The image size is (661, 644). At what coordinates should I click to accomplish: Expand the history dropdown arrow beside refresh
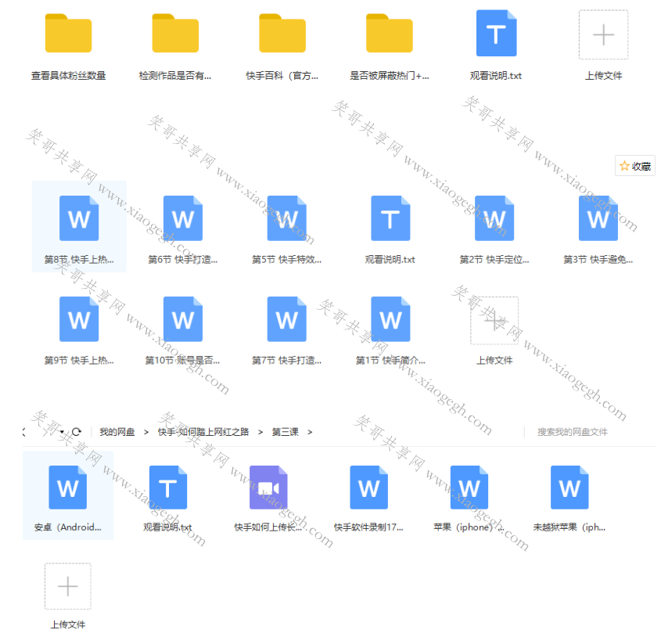(x=62, y=432)
